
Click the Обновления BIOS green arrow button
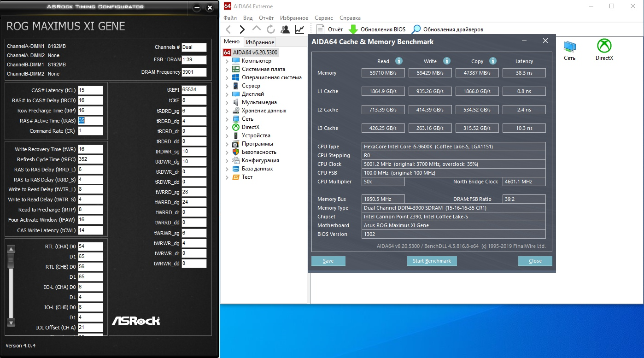point(377,29)
